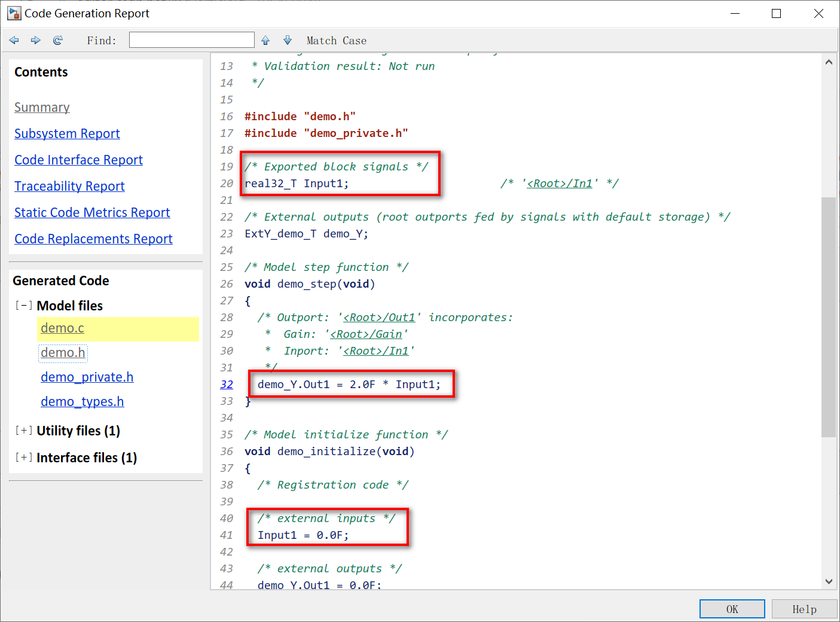The width and height of the screenshot is (840, 622).
Task: Toggle the Match Case option
Action: coord(337,41)
